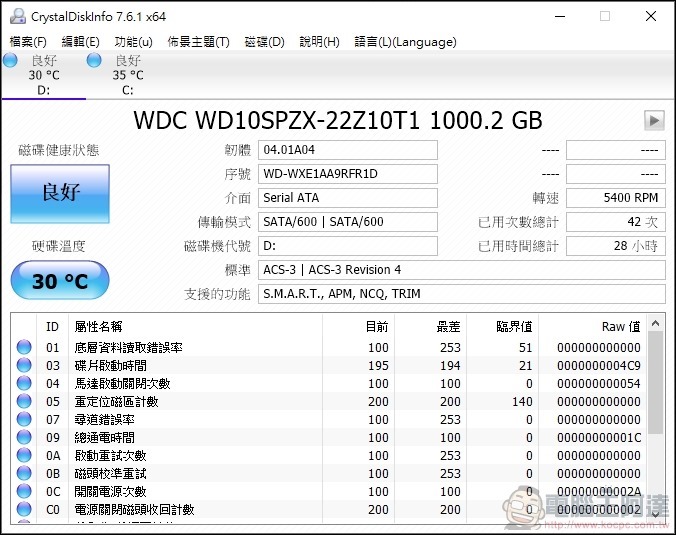Screen dimensions: 676x535
Task: Open the 磁碟(D) menu
Action: [264, 42]
